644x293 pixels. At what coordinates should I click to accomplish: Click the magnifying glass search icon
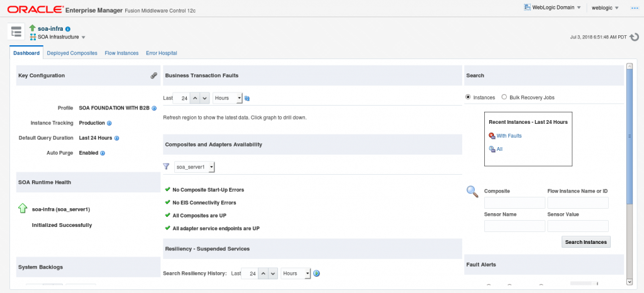click(473, 192)
